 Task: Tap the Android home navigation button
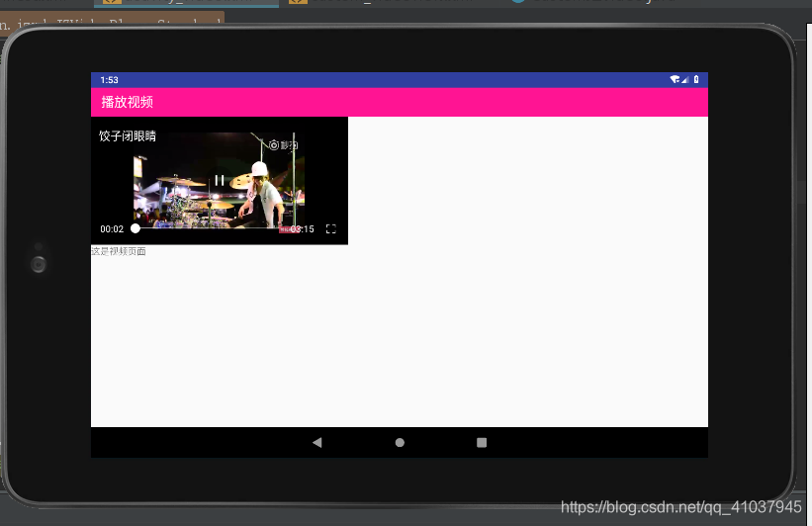pos(400,442)
